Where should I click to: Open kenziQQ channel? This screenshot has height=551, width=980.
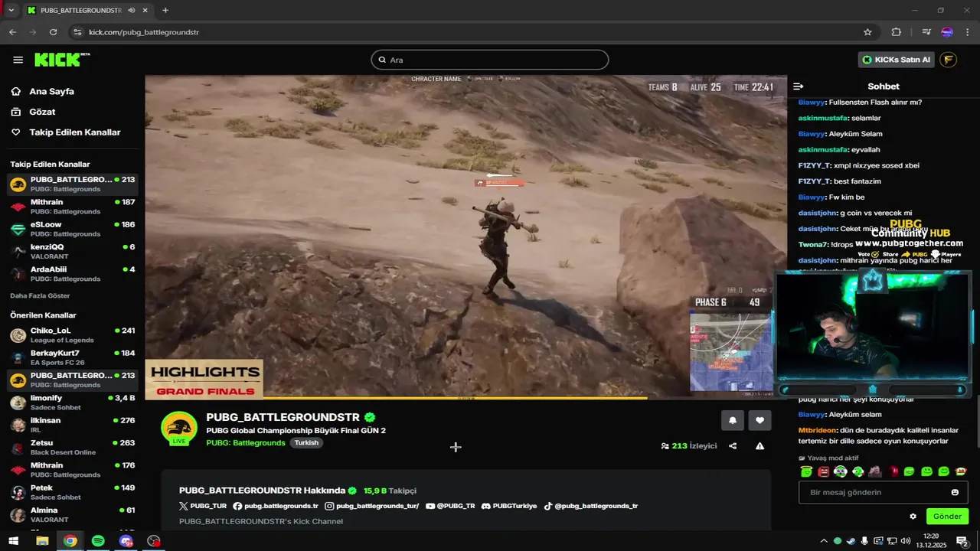(72, 251)
